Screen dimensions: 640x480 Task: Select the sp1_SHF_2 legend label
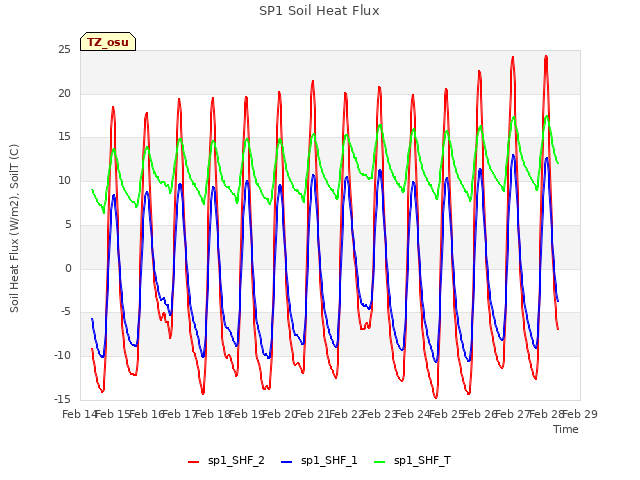[236, 460]
